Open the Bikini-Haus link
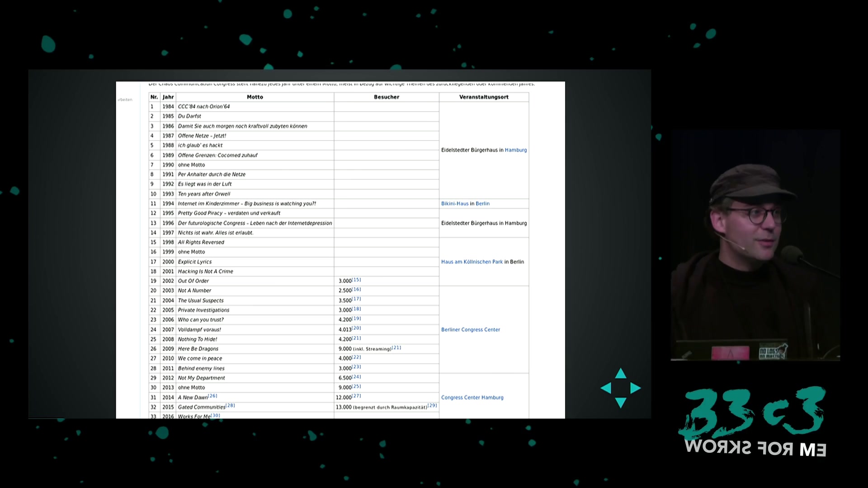This screenshot has height=488, width=868. 455,203
